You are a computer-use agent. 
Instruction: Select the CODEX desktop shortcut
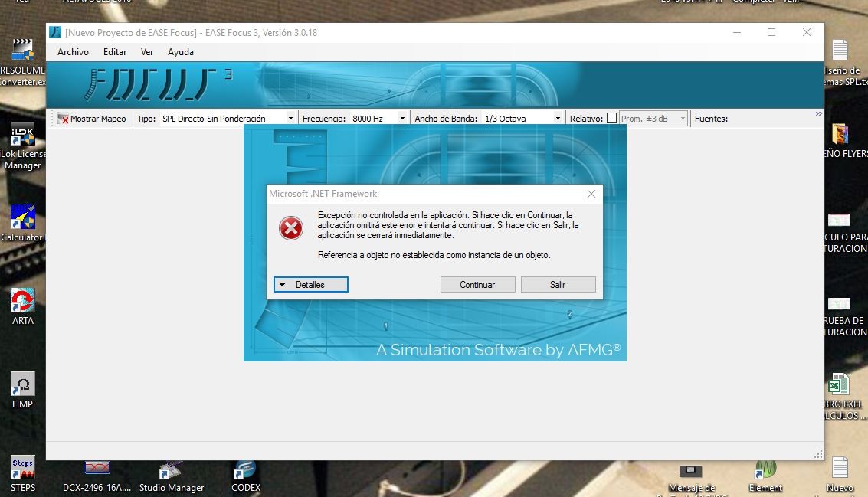(246, 477)
